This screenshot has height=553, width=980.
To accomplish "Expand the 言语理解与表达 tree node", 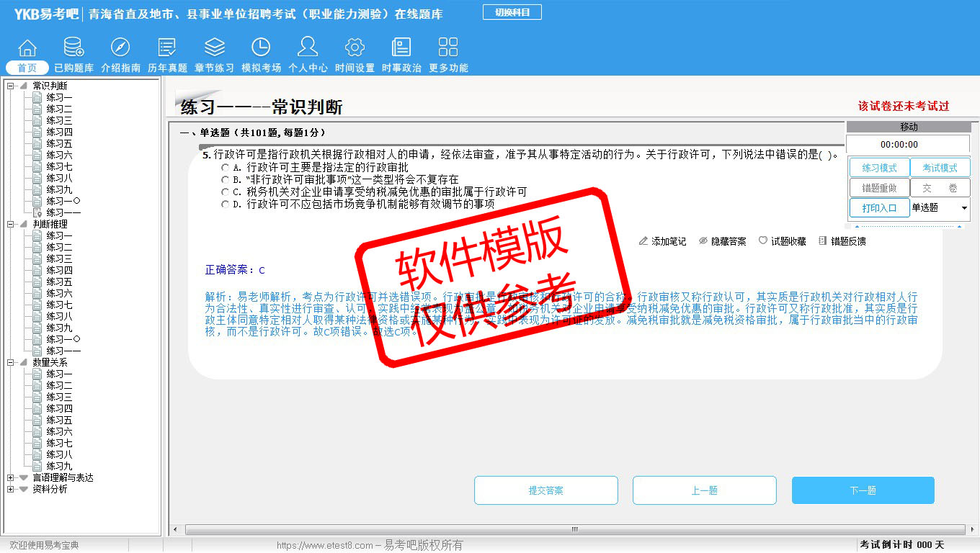I will tap(10, 477).
